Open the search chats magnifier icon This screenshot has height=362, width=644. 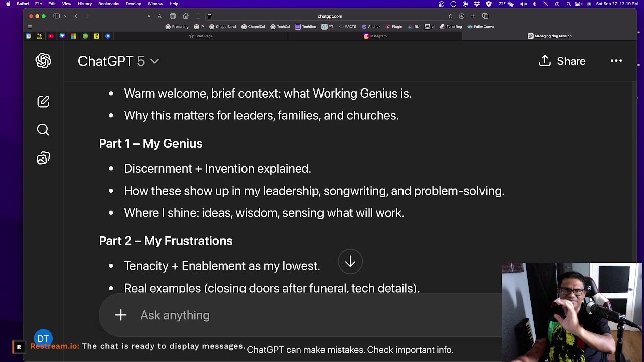pos(43,130)
